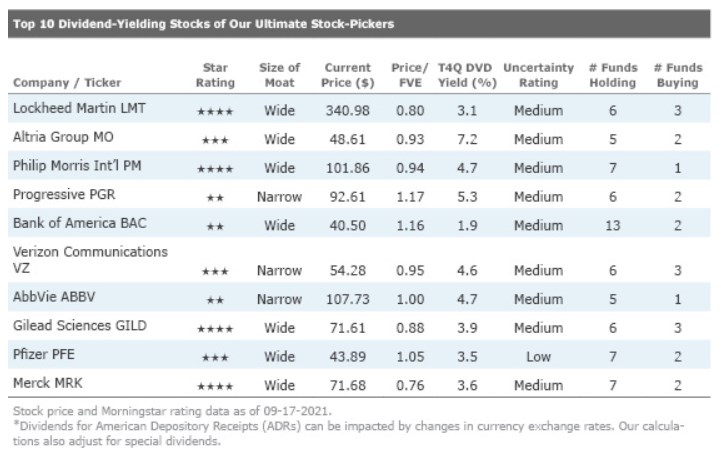The height and width of the screenshot is (453, 721).
Task: Click Gilead Sciences' four-star rating
Action: point(215,329)
